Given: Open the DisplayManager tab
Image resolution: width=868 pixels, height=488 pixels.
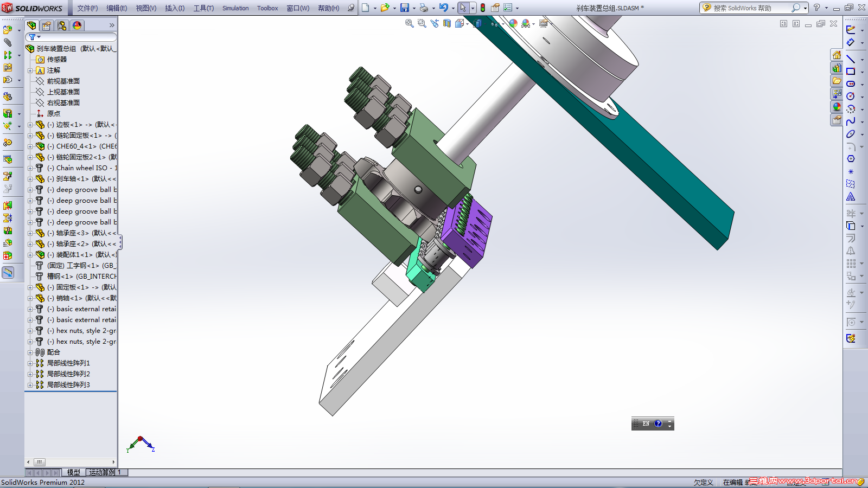Looking at the screenshot, I should [77, 25].
